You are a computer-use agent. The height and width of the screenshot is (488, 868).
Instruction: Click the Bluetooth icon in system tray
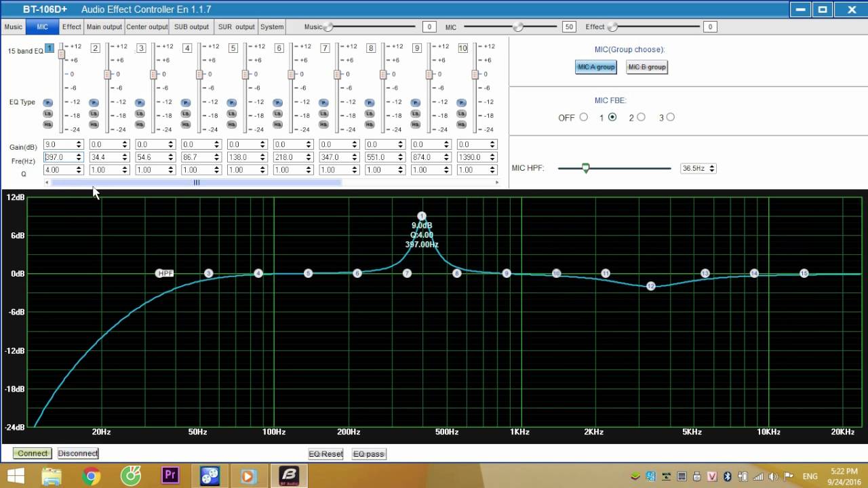tap(728, 476)
